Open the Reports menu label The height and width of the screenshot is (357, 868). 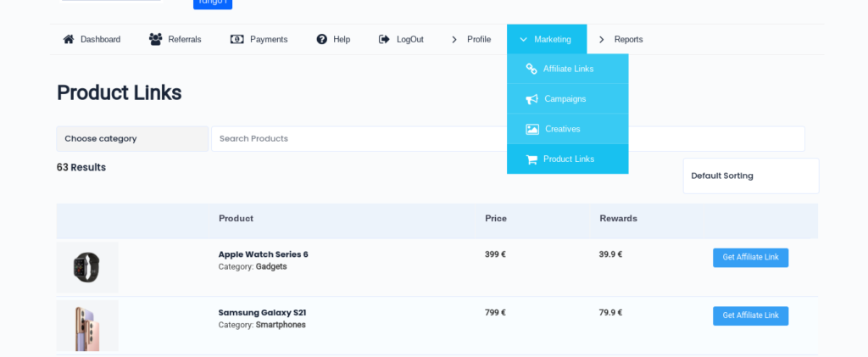click(x=629, y=39)
